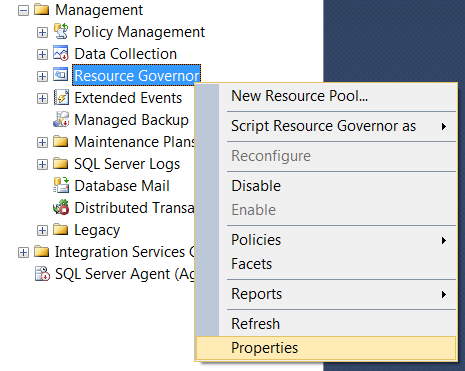
Task: Click the Database Mail icon
Action: pos(61,185)
